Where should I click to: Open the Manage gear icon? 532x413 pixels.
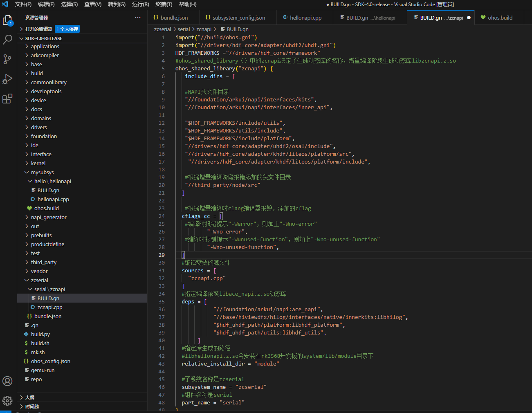(x=7, y=401)
